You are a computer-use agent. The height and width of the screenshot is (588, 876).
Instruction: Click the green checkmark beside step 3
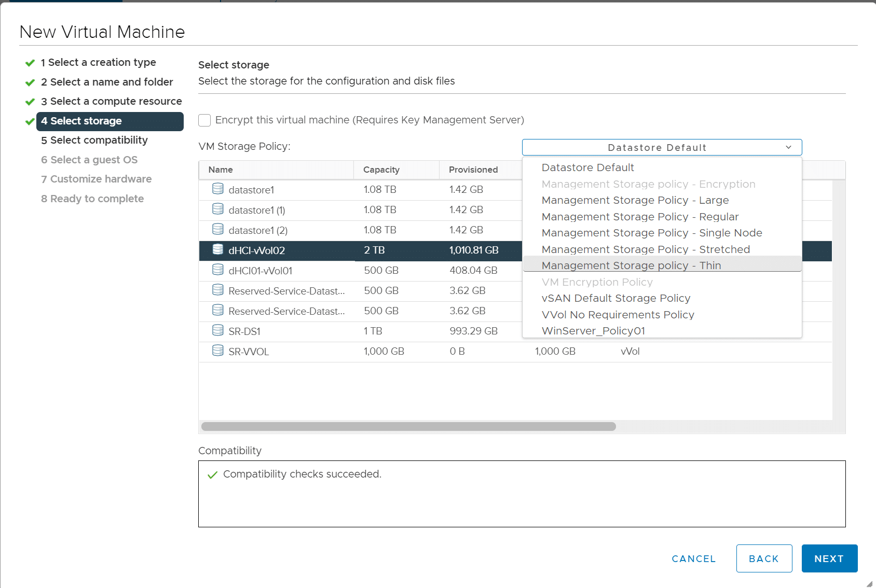[30, 102]
